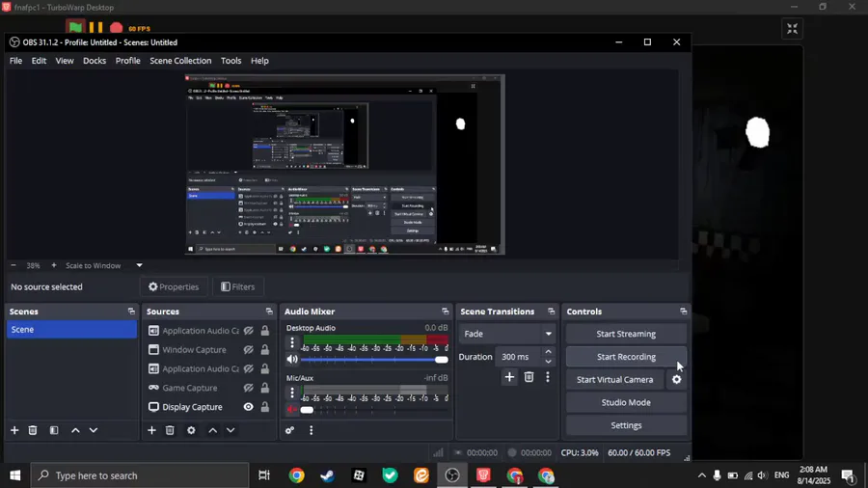Screen dimensions: 868x488
Task: Pop out the Scenes dock
Action: (x=131, y=312)
